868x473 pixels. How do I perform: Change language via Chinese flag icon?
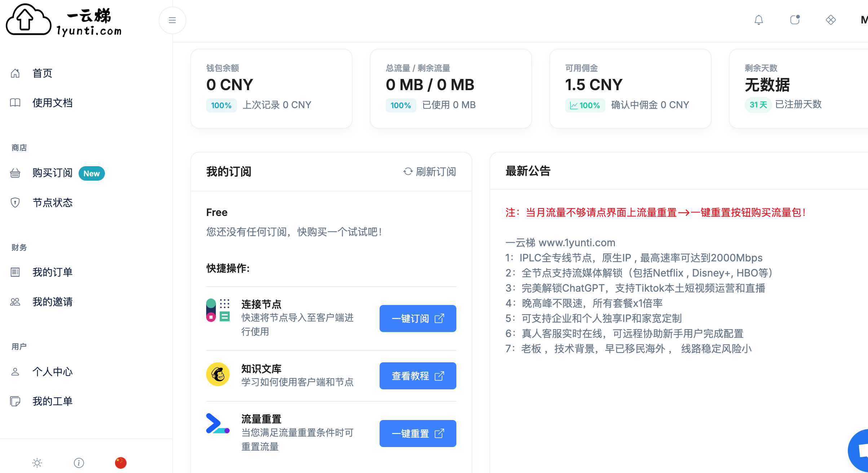coord(121,463)
